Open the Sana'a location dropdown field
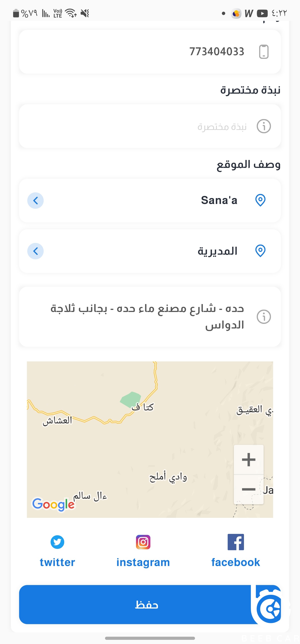The image size is (300, 644). click(x=150, y=200)
